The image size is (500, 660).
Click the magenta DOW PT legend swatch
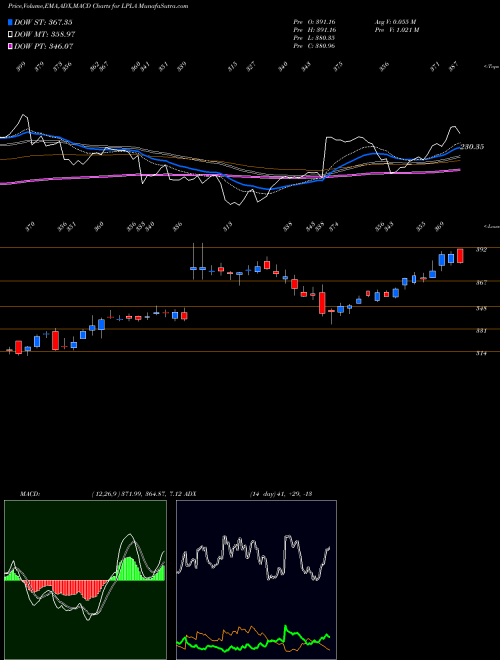[11, 46]
